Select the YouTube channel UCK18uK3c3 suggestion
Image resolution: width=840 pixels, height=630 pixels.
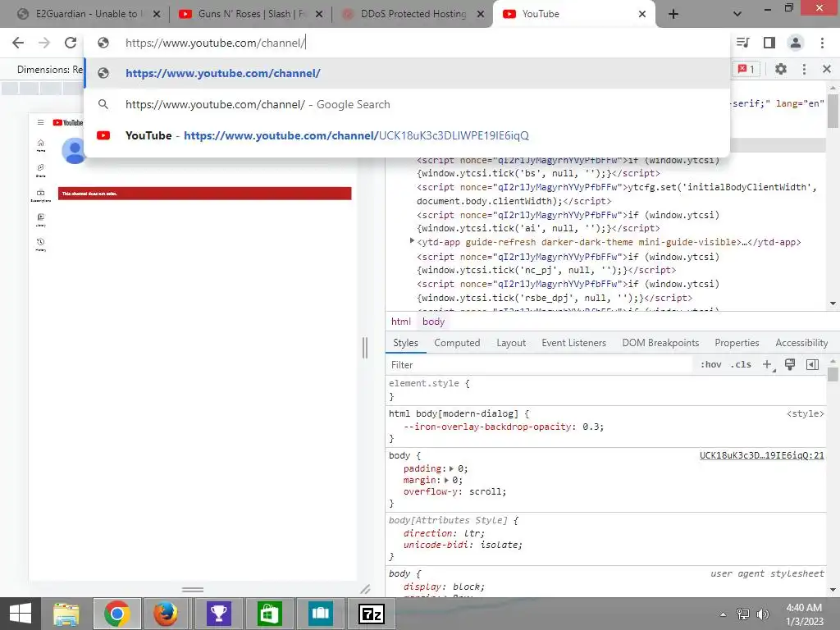click(407, 135)
